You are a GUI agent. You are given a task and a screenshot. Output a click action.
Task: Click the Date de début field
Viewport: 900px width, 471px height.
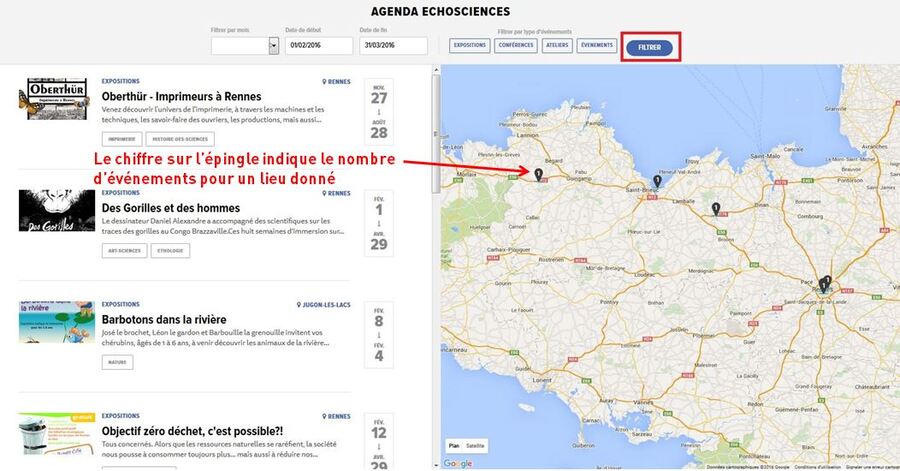point(319,46)
